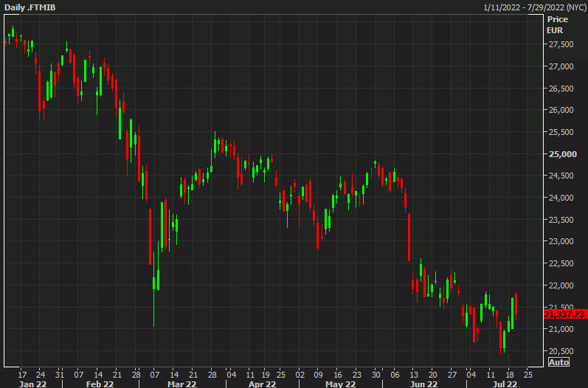Click the Daily .FTMIB chart title

click(29, 7)
